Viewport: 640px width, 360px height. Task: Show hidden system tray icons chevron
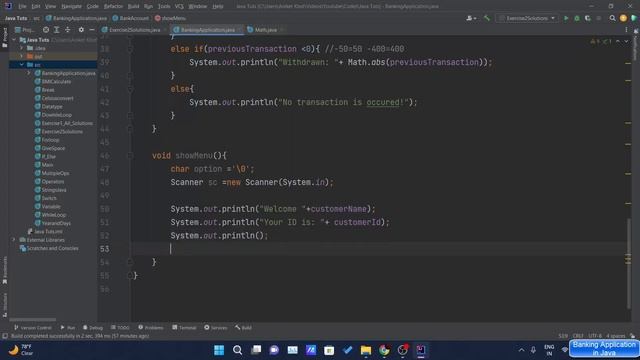(521, 350)
